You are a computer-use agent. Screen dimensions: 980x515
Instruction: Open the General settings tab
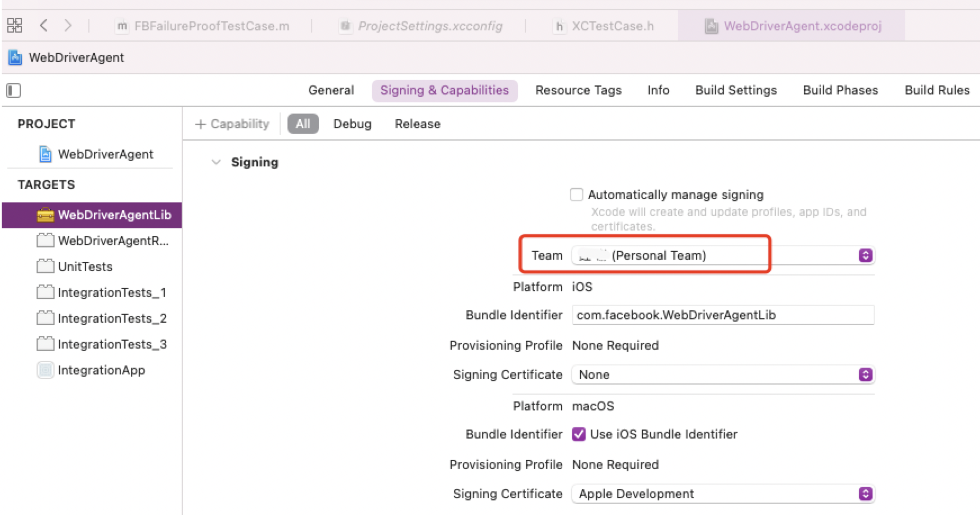pyautogui.click(x=331, y=91)
